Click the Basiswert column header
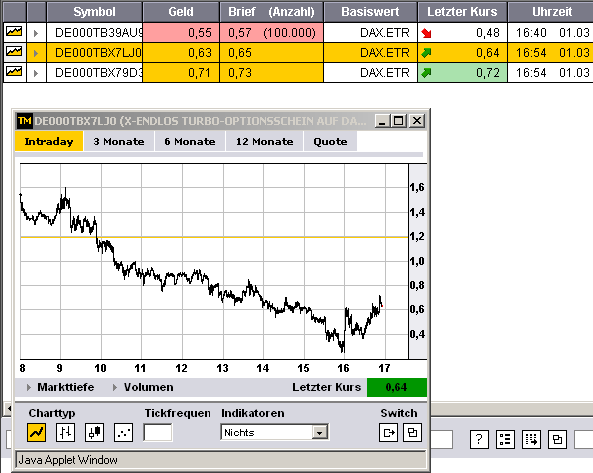Viewport: 593px width, 473px height. pos(370,12)
